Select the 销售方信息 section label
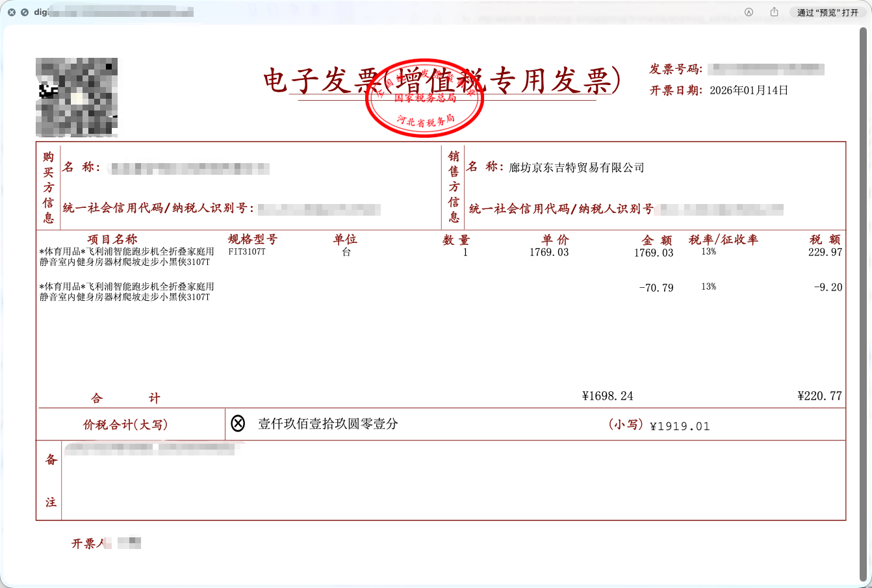This screenshot has height=588, width=872. 454,186
